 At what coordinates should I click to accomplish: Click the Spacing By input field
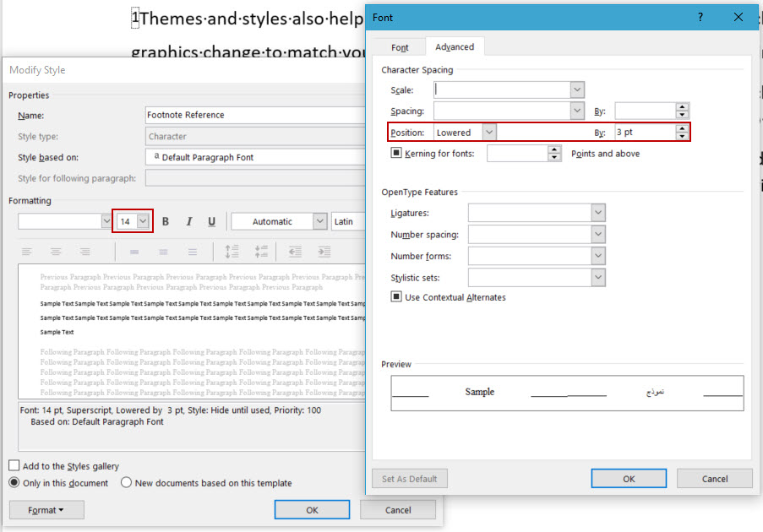[x=646, y=111]
